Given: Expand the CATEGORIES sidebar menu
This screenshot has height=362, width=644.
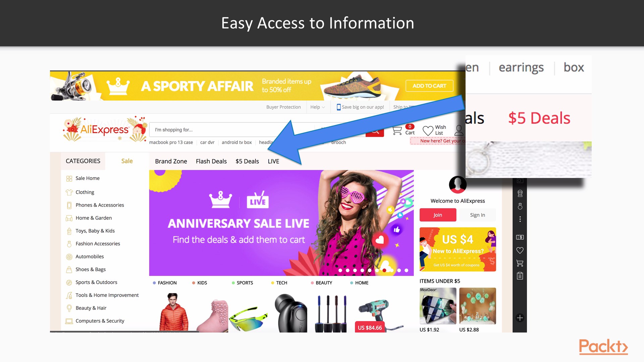Looking at the screenshot, I should [83, 161].
